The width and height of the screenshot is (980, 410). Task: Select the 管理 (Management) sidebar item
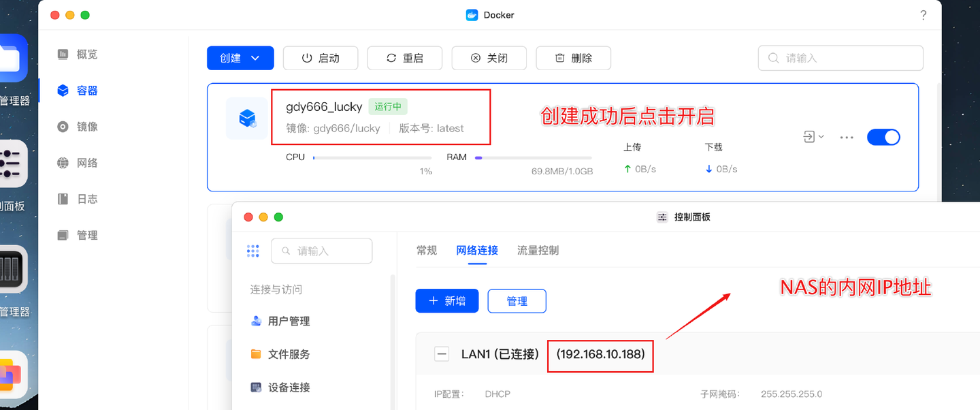(82, 235)
